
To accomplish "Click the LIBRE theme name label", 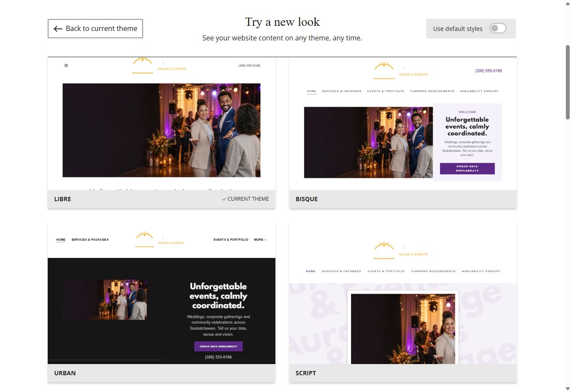I will pyautogui.click(x=63, y=199).
